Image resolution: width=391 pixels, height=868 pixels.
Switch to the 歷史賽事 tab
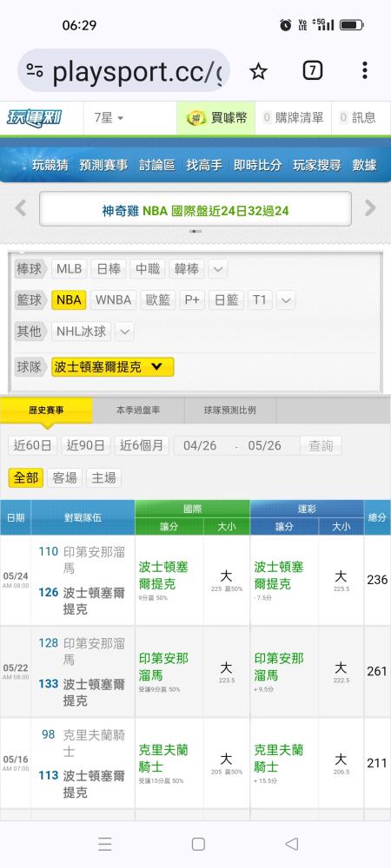(46, 411)
